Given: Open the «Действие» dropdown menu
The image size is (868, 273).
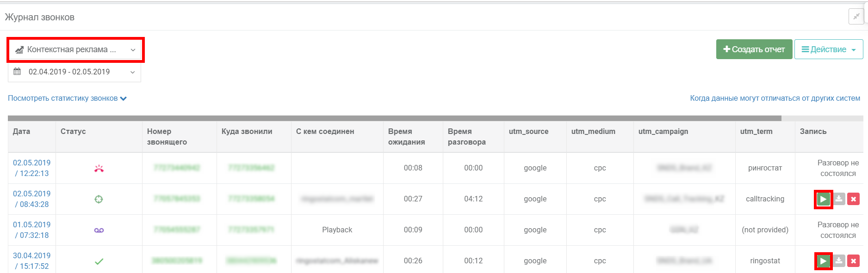Looking at the screenshot, I should tap(828, 49).
